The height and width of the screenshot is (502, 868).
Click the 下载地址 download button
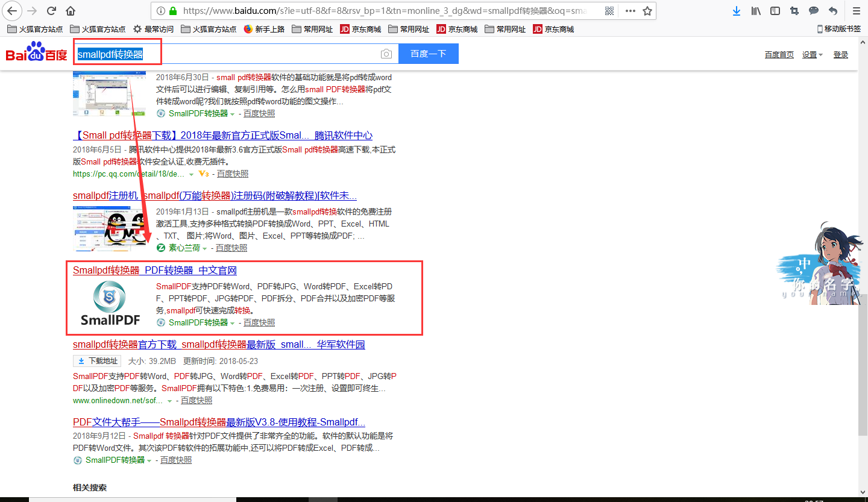point(97,362)
